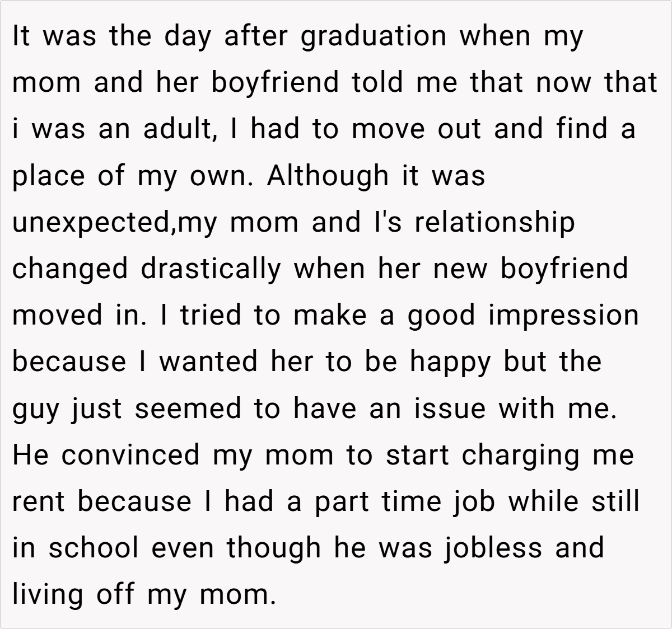Viewport: 672px width, 629px height.
Task: Click the word "rent" starting a line
Action: 39,501
